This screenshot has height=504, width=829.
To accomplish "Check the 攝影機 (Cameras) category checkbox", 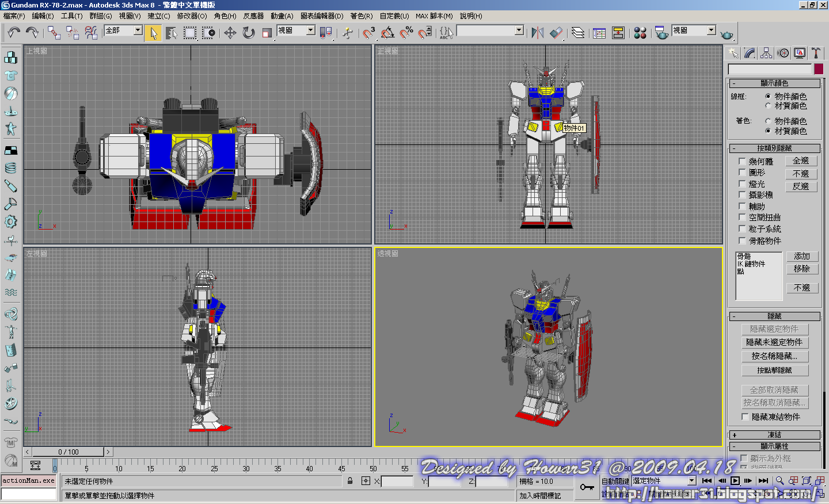I will point(742,195).
